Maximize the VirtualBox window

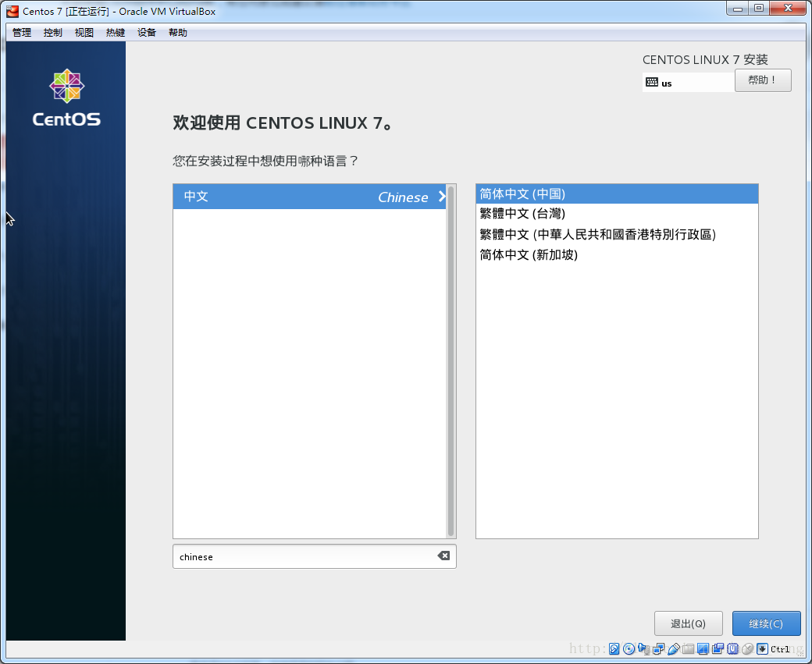point(759,9)
